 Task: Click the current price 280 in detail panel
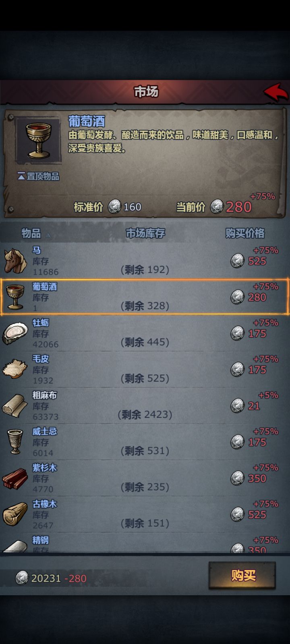[x=238, y=207]
